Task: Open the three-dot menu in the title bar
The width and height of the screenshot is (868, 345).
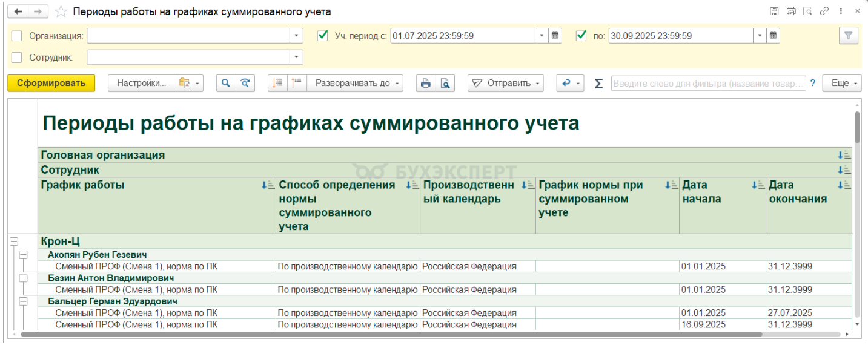Action: pyautogui.click(x=841, y=11)
